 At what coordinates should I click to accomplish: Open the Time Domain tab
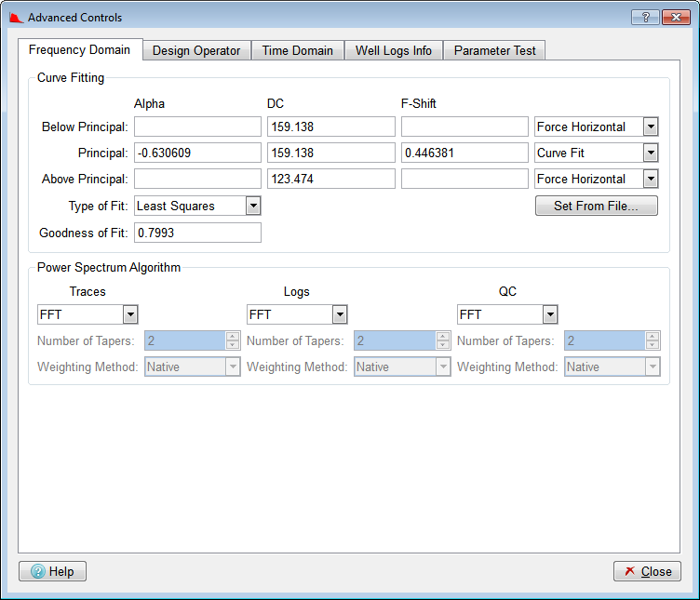[298, 50]
